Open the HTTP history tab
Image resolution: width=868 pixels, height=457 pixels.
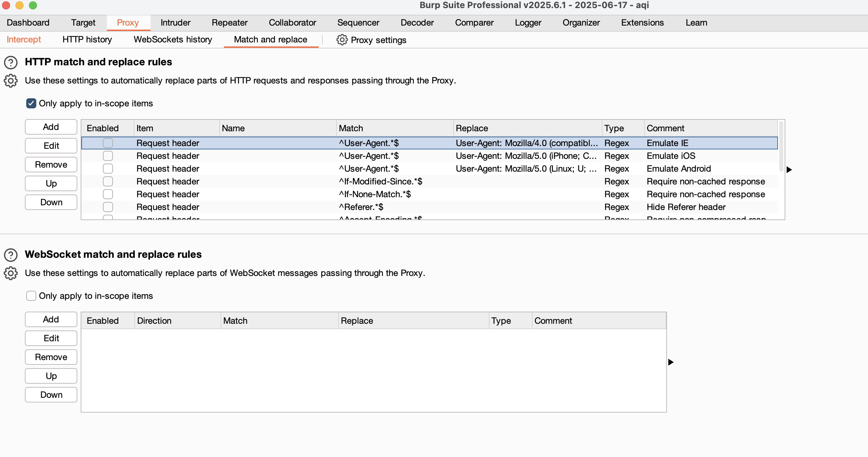coord(87,39)
